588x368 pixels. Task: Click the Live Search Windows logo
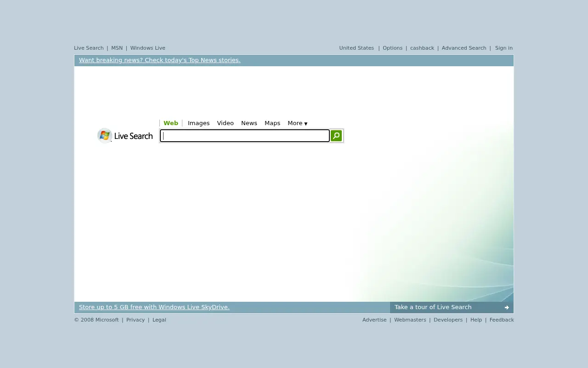click(x=125, y=136)
